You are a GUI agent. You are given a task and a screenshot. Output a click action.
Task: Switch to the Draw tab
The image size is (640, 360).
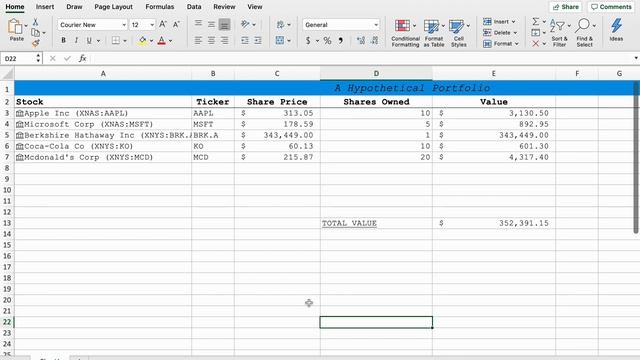74,7
